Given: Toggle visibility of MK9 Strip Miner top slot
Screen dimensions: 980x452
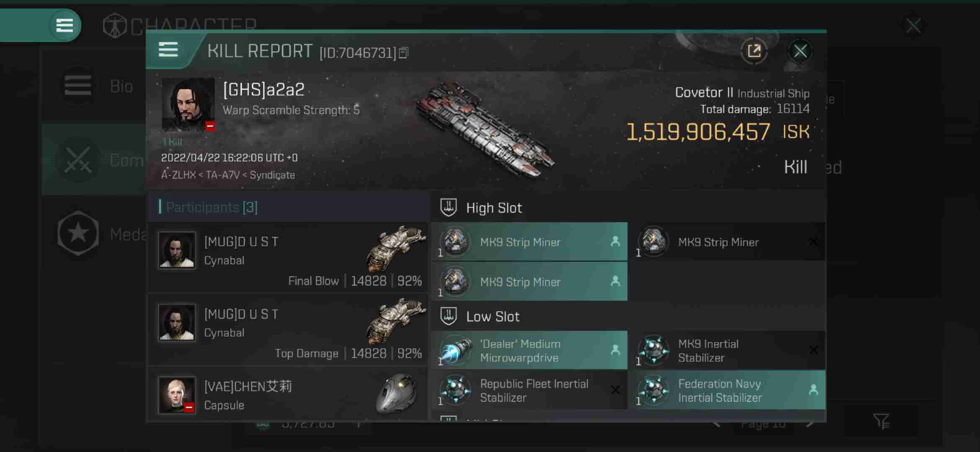Looking at the screenshot, I should coord(615,242).
